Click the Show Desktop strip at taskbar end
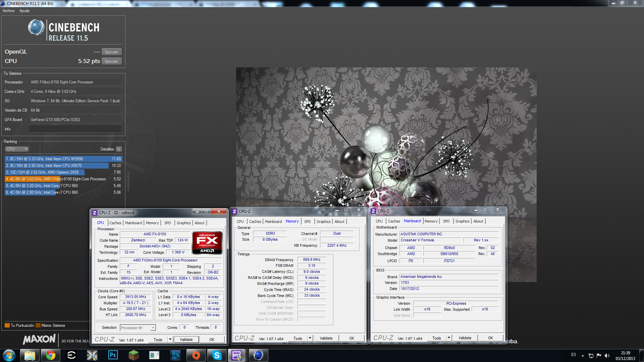Screen dimensions: 644x362 click(x=641, y=356)
